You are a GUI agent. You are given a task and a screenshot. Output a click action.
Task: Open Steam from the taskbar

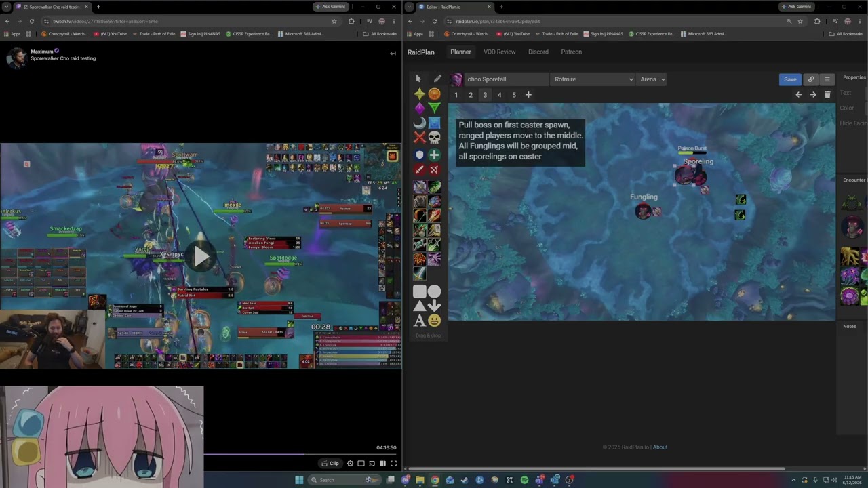click(x=465, y=480)
